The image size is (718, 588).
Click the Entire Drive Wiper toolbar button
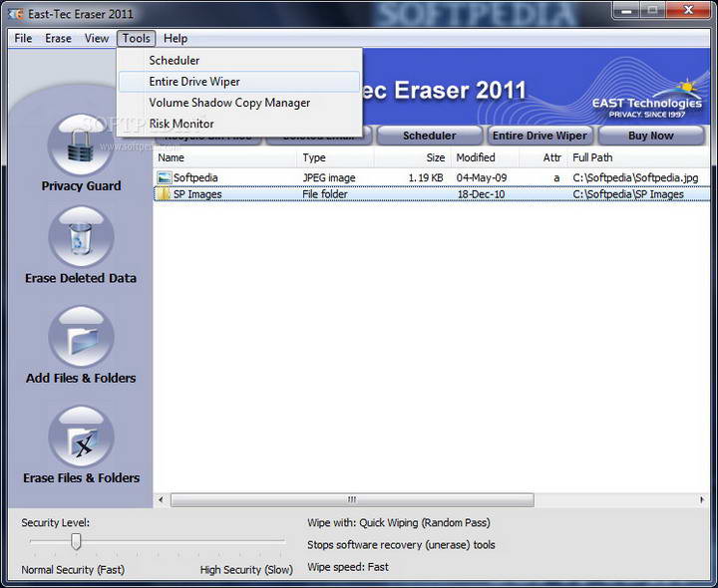click(x=539, y=136)
